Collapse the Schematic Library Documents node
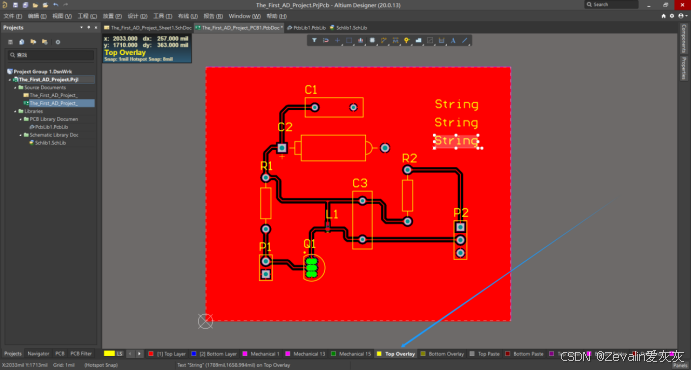 coord(20,135)
